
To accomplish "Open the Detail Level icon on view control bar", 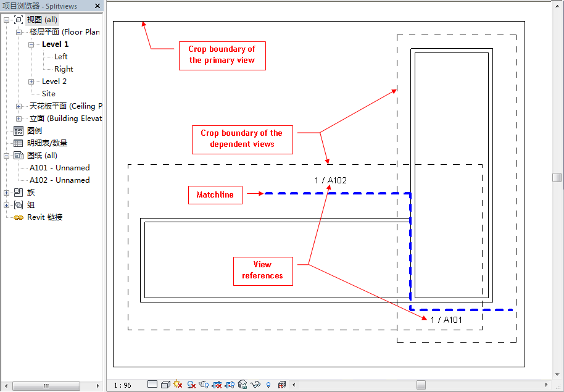I will point(152,385).
